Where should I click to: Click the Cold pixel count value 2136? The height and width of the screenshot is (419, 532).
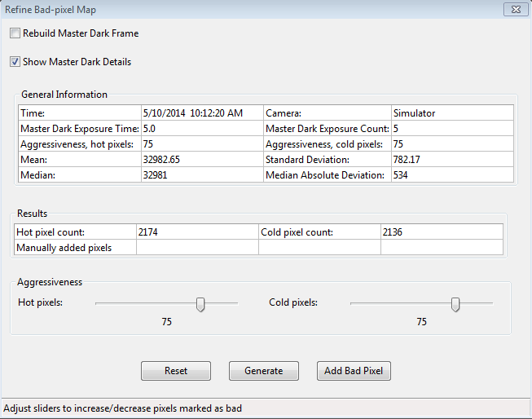point(392,232)
